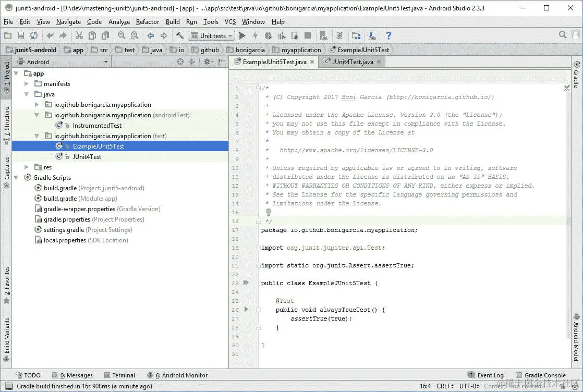Switch to JUnit4Test.java tab

click(352, 62)
